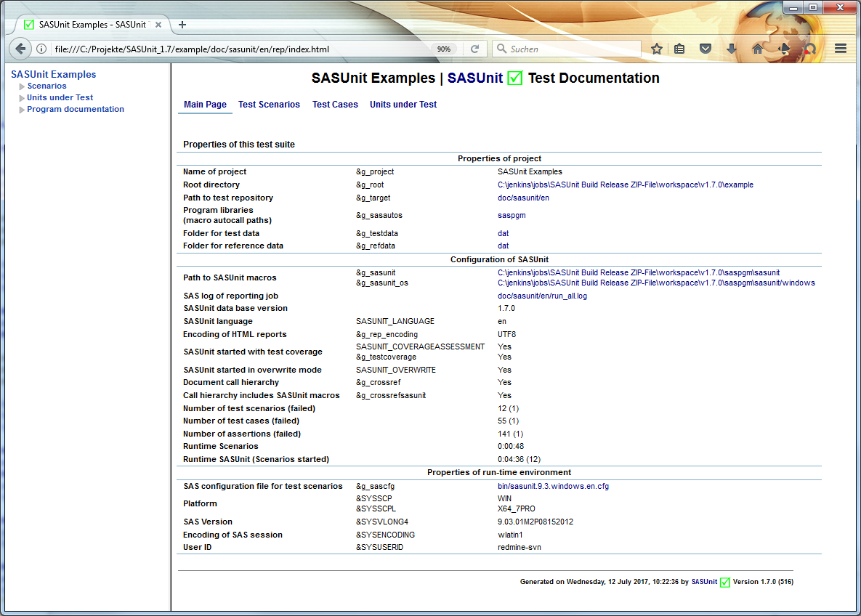This screenshot has height=616, width=861.
Task: Open the bookmarks list icon
Action: [x=680, y=49]
